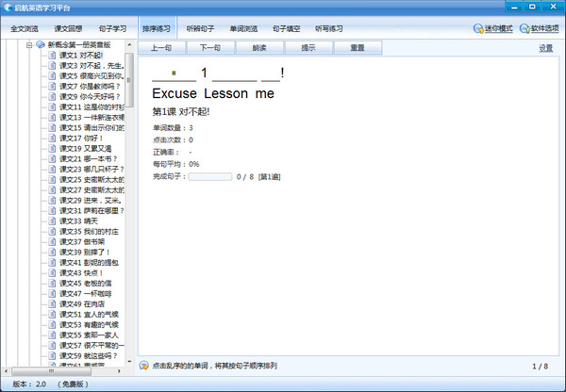Click the document icon beside 课文1 对不起!
Screen dimensions: 566x392
click(52, 56)
